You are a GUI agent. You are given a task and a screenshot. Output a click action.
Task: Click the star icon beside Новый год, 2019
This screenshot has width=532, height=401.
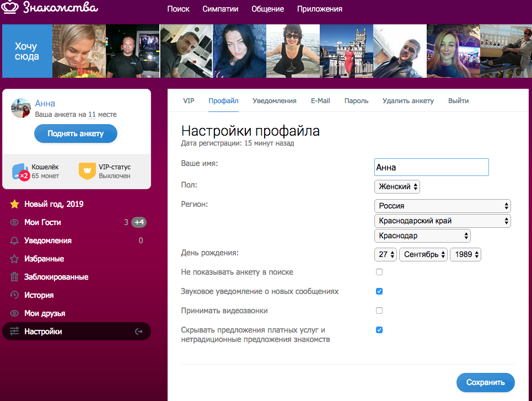click(x=14, y=204)
